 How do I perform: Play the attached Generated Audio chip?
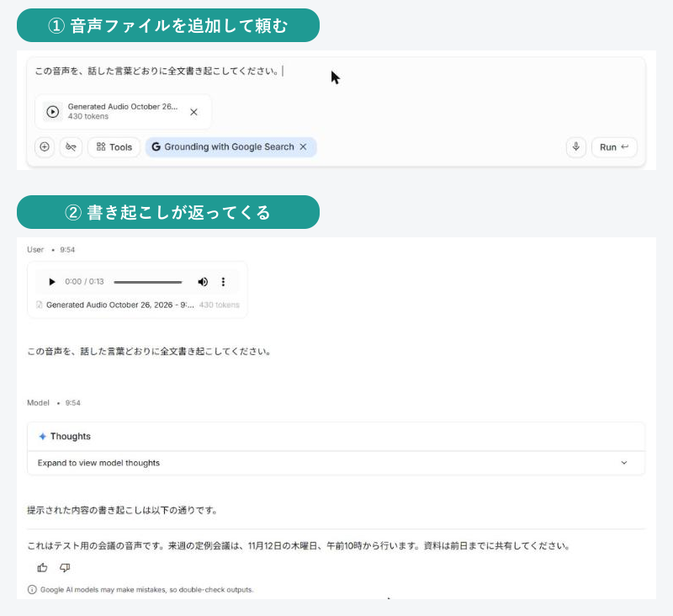(52, 112)
